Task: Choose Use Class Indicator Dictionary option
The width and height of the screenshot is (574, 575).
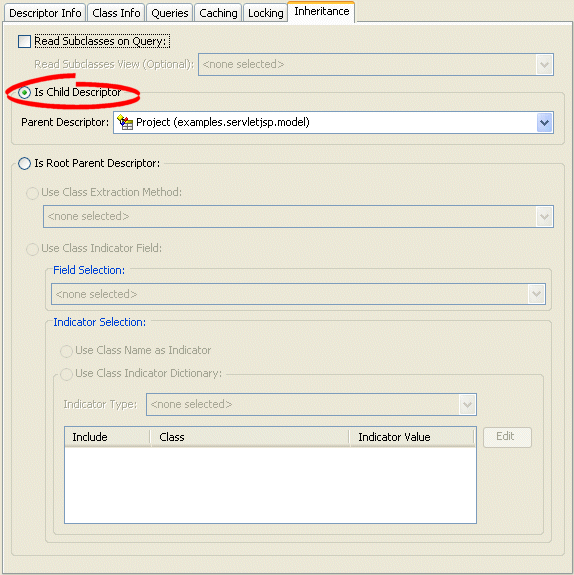Action: tap(66, 374)
